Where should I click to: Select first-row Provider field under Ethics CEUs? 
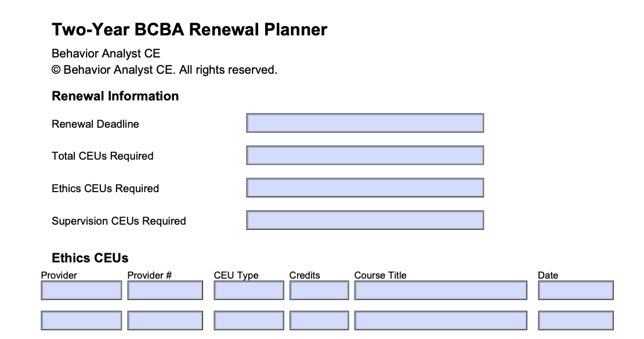click(x=81, y=290)
